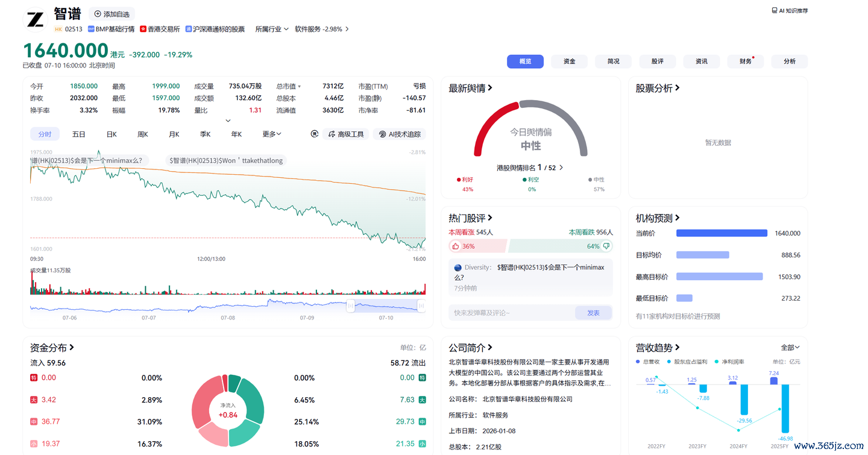
Task: Toggle 净利润率 legend series
Action: click(729, 362)
